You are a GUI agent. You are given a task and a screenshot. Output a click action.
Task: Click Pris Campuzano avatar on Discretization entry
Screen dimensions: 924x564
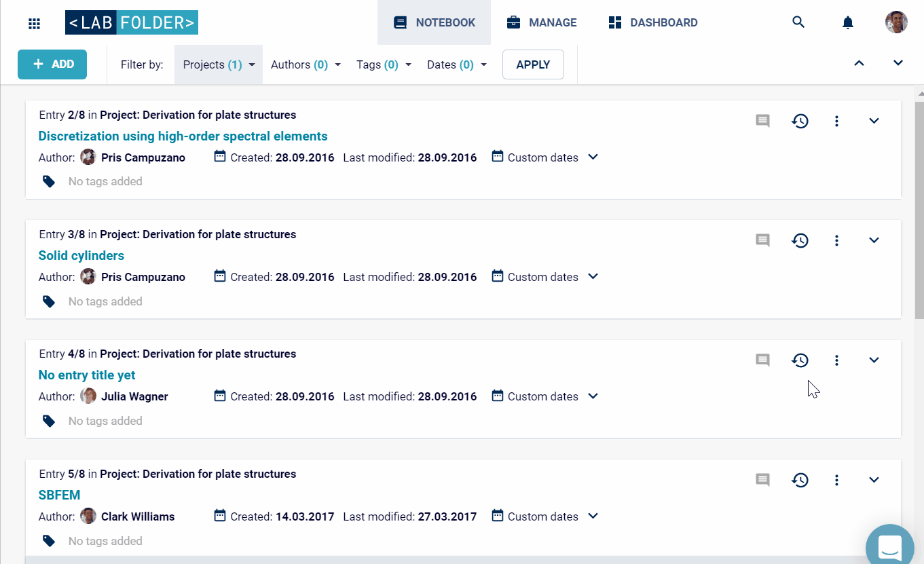click(x=88, y=157)
